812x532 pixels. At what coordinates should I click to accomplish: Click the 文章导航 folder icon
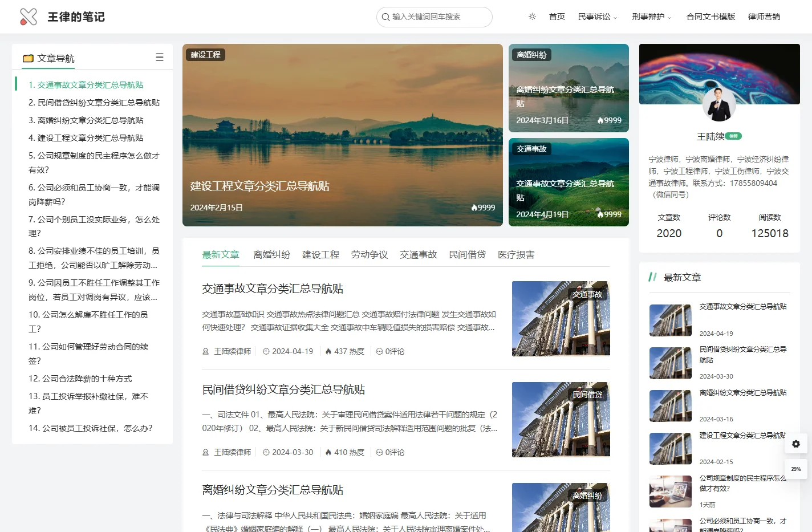pos(28,58)
